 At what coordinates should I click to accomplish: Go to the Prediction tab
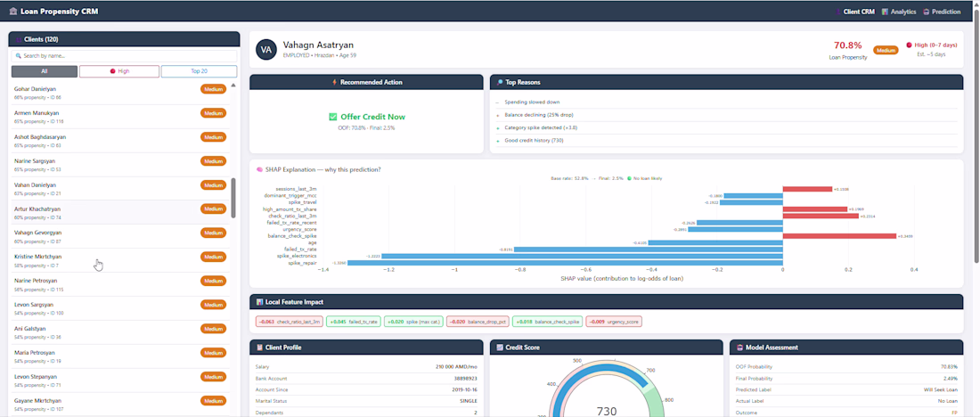942,12
